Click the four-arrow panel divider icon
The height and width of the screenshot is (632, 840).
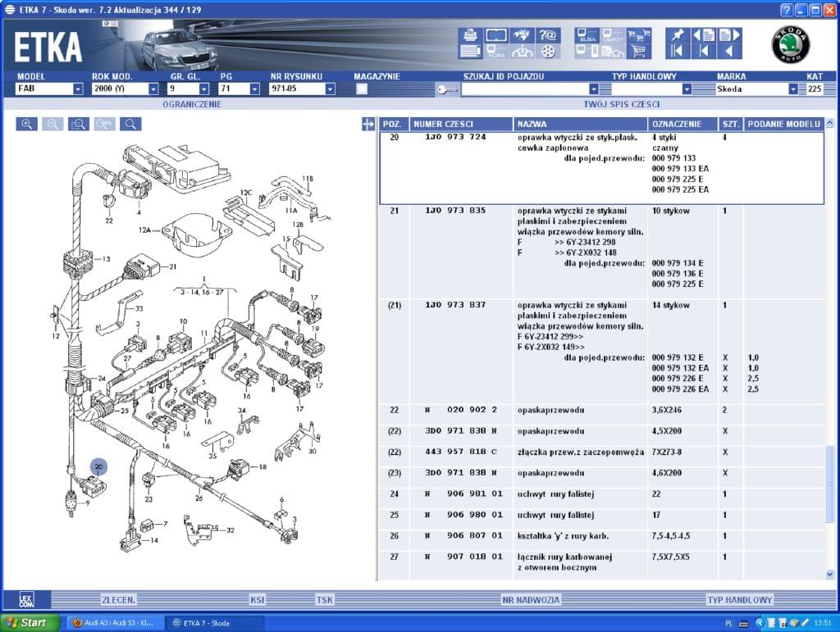coord(368,124)
